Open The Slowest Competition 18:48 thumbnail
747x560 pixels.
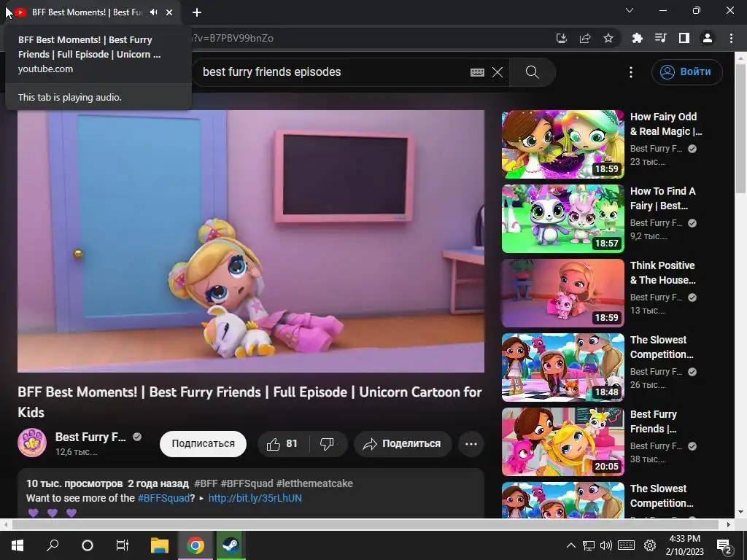[562, 367]
